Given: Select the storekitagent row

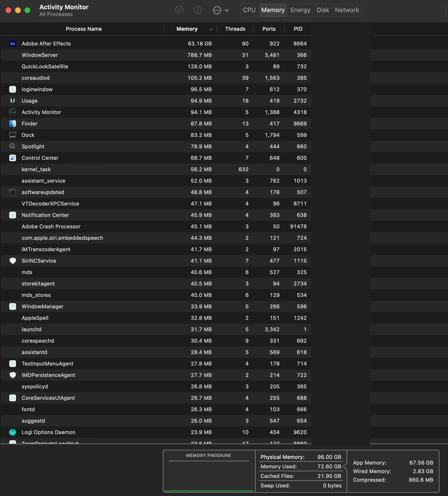Looking at the screenshot, I should pyautogui.click(x=156, y=284).
